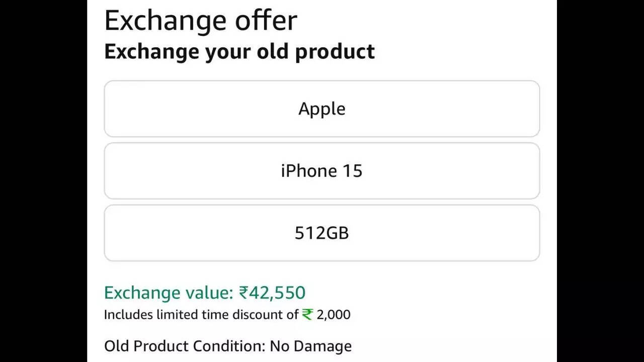Click inside the Apple selection field
Screen dimensions: 644x362
pyautogui.click(x=321, y=108)
